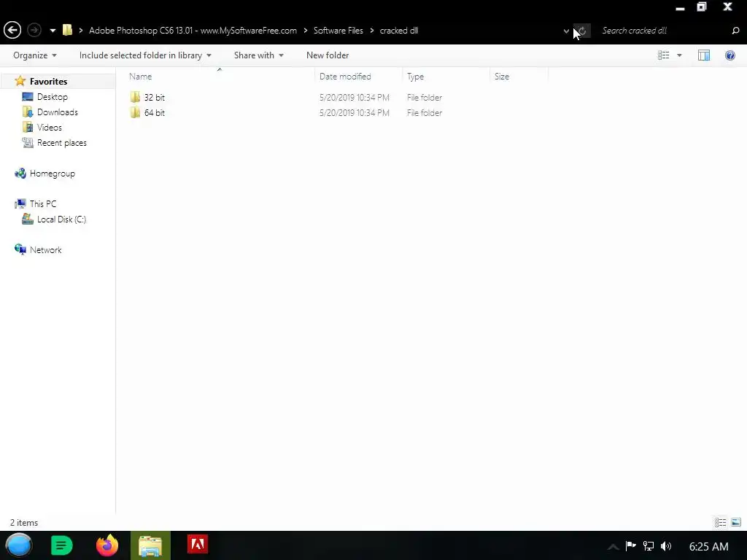
Task: Open Include selected folder in library menu
Action: [145, 55]
